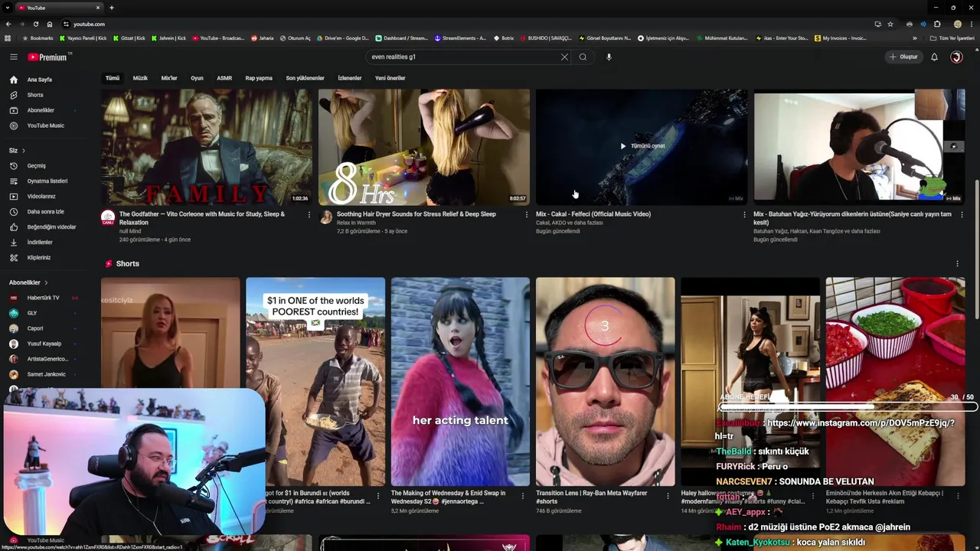Open YouTube Music in sidebar

(x=46, y=126)
